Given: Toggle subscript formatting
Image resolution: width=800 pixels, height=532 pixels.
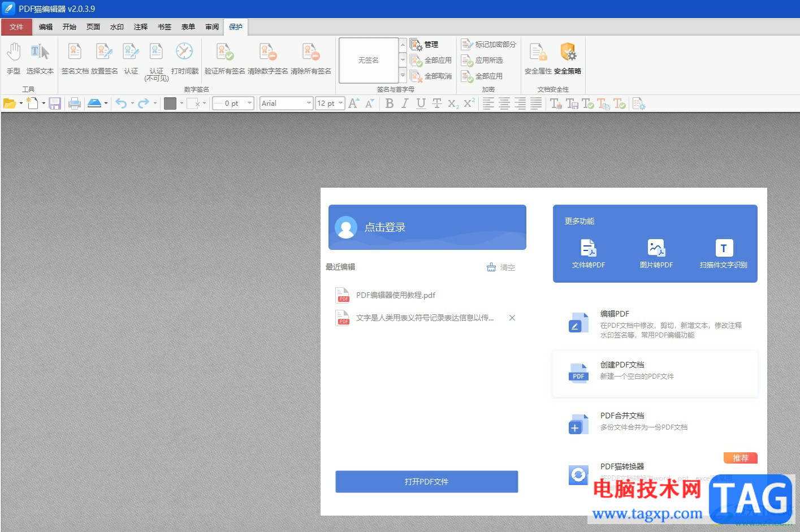Looking at the screenshot, I should pyautogui.click(x=453, y=104).
